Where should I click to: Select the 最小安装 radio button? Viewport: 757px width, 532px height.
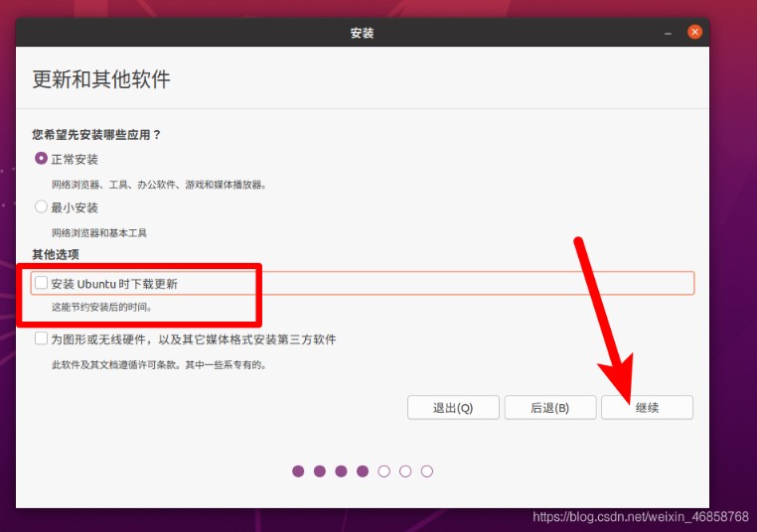[41, 206]
